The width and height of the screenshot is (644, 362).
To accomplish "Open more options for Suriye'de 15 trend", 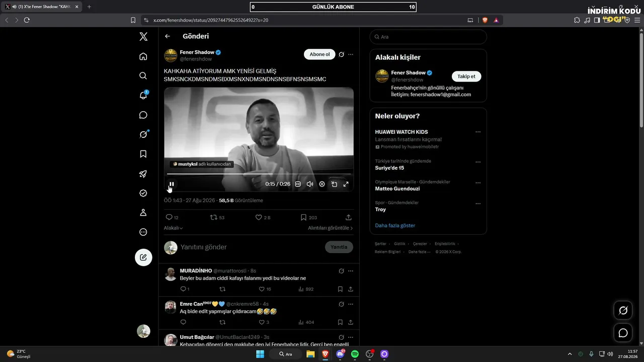I will 478,162.
